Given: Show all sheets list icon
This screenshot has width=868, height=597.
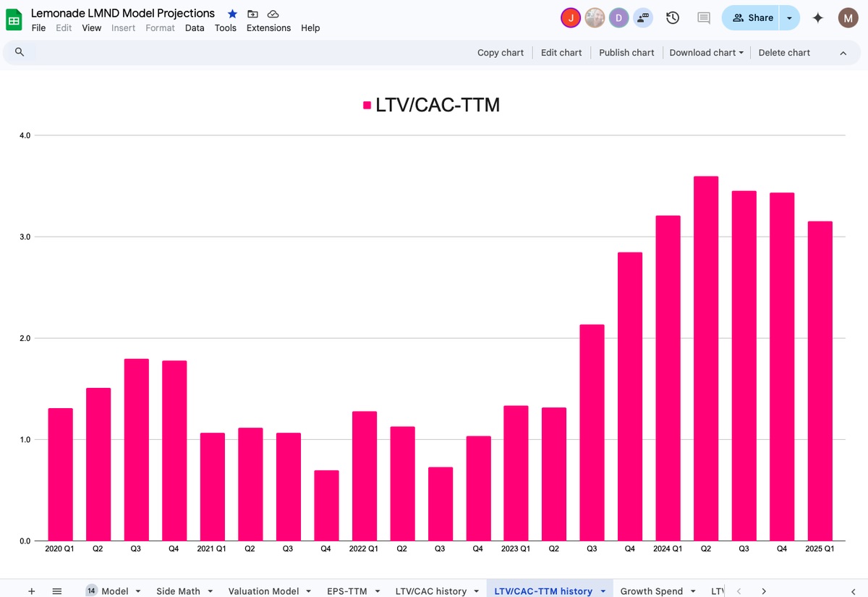Looking at the screenshot, I should [x=57, y=591].
